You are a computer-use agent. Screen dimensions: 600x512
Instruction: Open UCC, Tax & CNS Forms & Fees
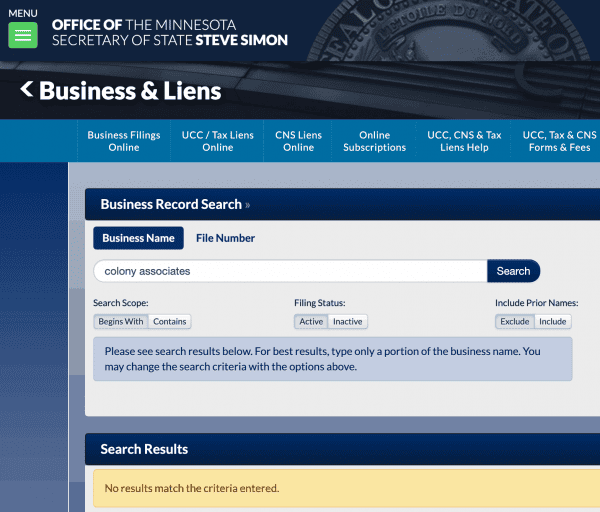[559, 141]
